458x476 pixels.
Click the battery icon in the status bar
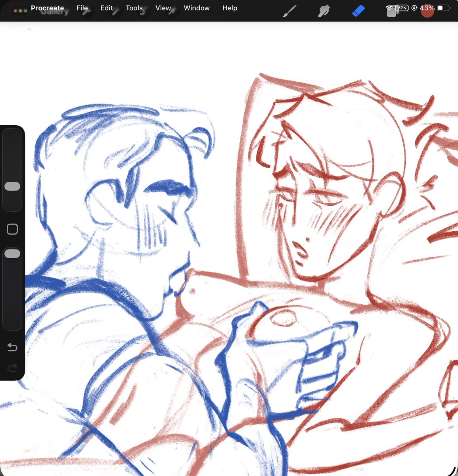[x=444, y=8]
